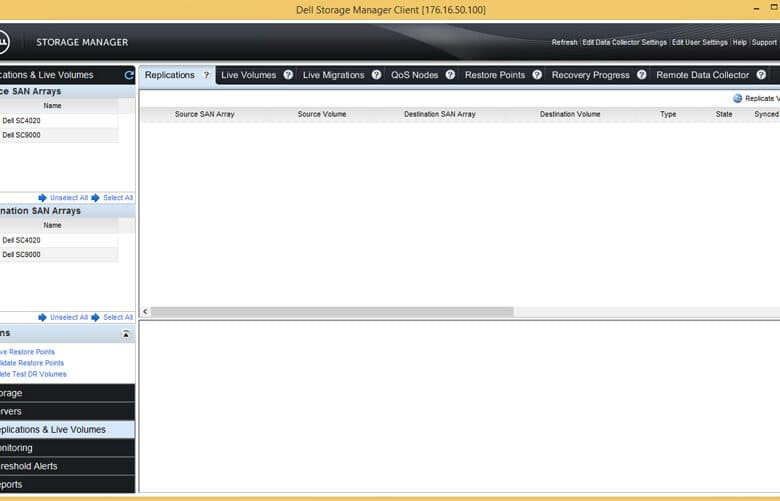Open help for the Replications tab
Image resolution: width=780 pixels, height=501 pixels.
(206, 75)
